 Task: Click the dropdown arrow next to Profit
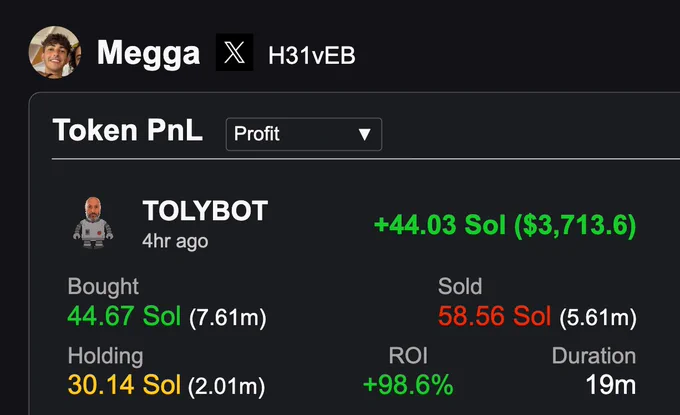click(365, 134)
